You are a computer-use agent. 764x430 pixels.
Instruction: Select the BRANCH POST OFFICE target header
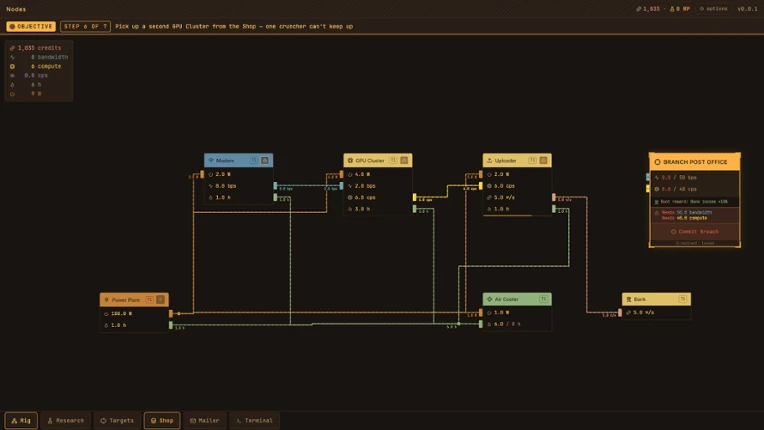tap(694, 162)
